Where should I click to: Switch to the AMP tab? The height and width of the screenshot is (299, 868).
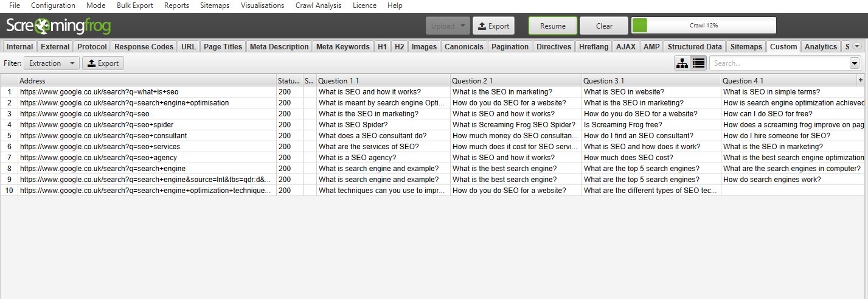click(651, 46)
